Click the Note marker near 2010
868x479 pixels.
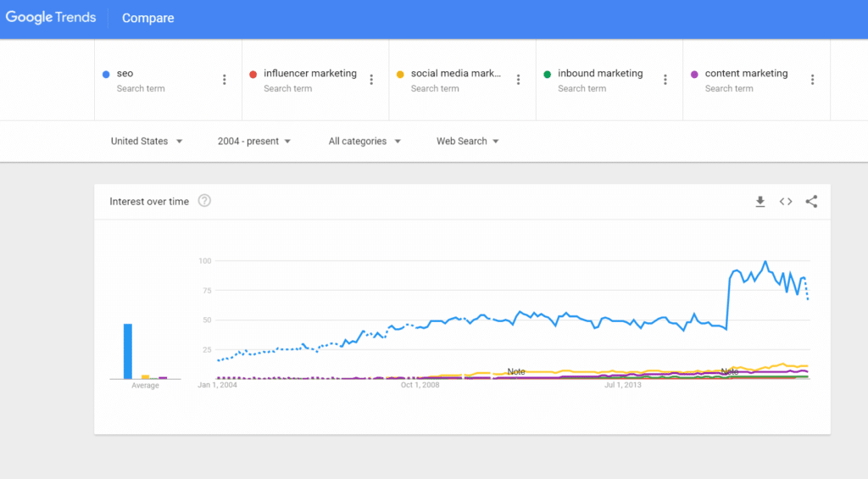coord(516,371)
